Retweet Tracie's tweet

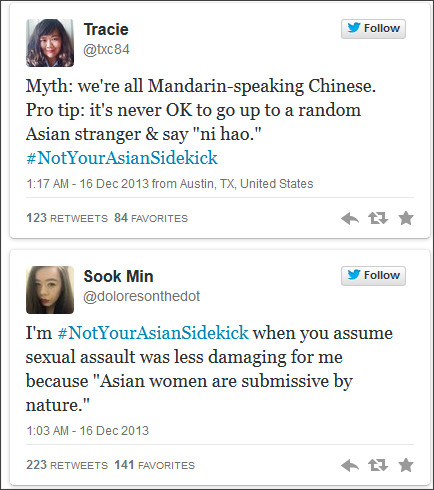378,218
